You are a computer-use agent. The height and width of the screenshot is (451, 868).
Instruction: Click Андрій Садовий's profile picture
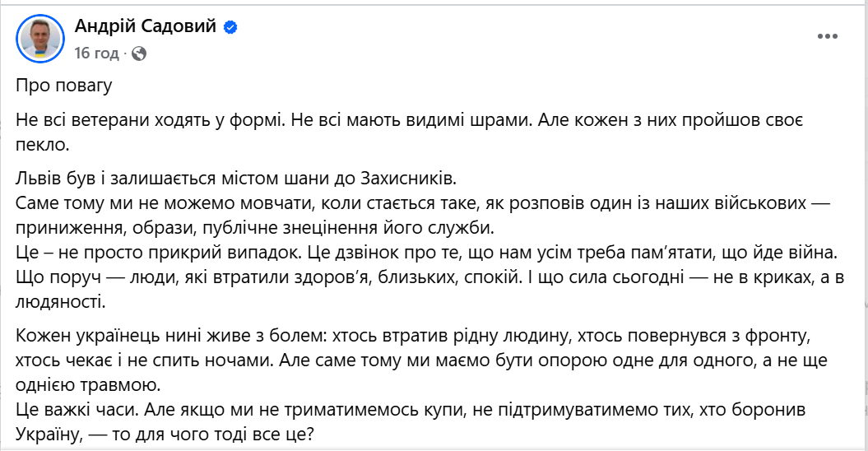(x=39, y=38)
